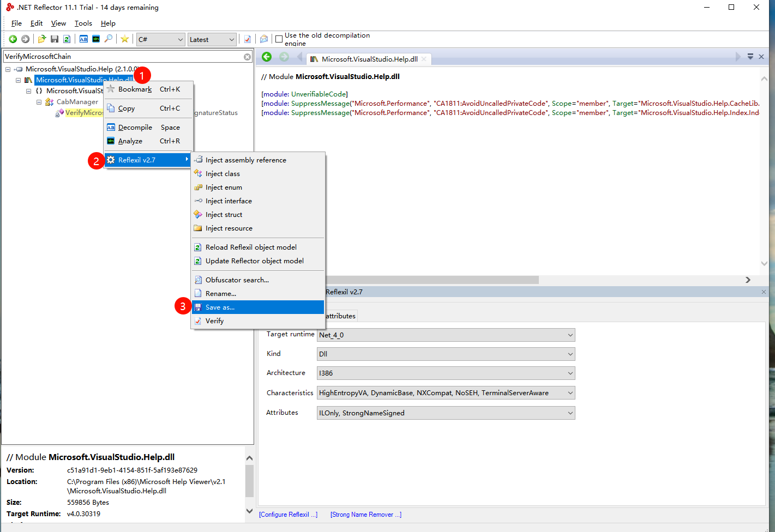Select Inject struct

258,215
